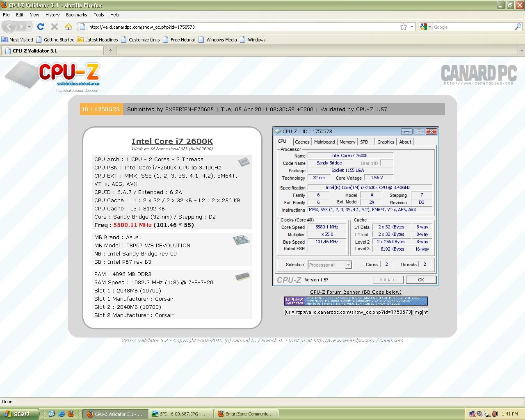Click the CPU-Z validator banner image
The height and width of the screenshot is (420, 525).
(x=356, y=301)
